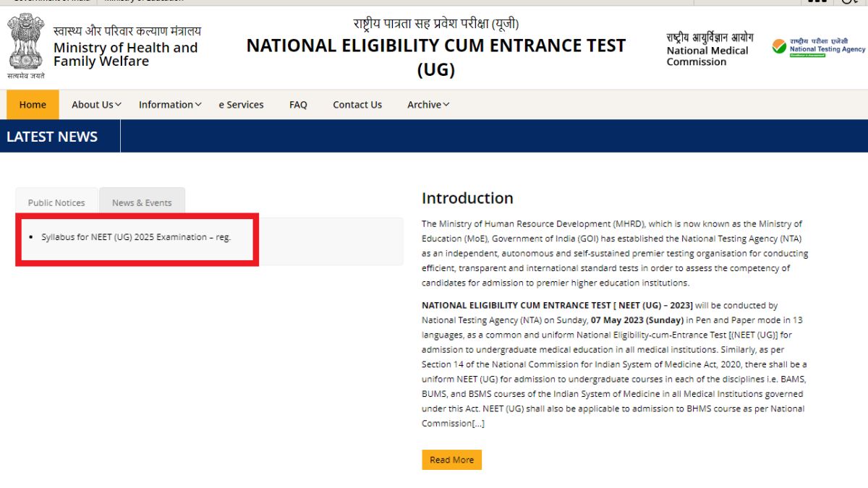Select the Public Notices tab

pyautogui.click(x=56, y=202)
